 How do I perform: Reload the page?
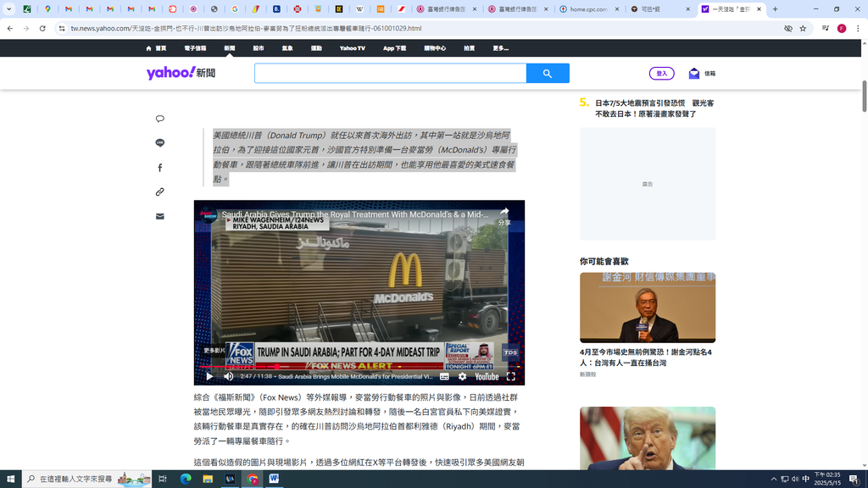click(42, 28)
